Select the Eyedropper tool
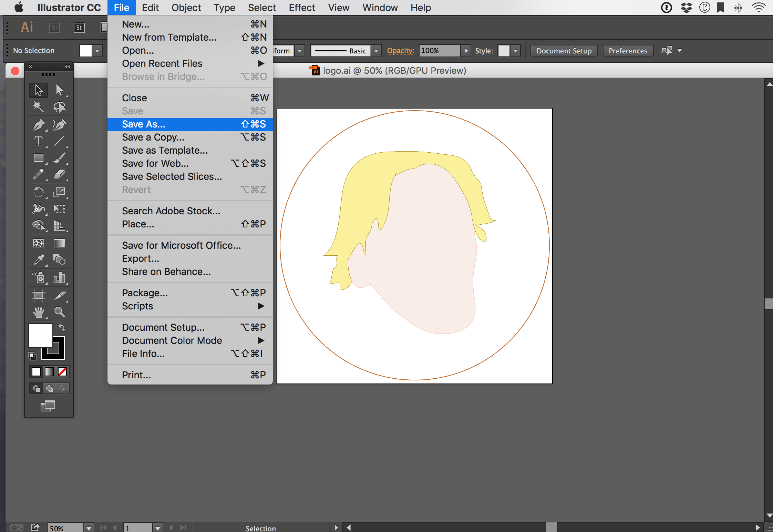This screenshot has width=773, height=532. pos(38,259)
